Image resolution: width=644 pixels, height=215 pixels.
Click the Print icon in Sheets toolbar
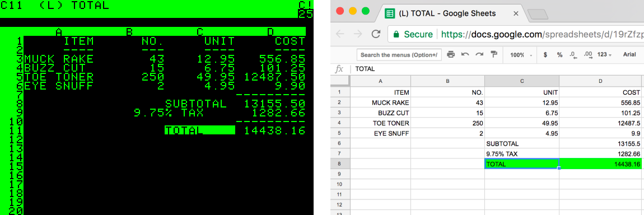[x=451, y=54]
